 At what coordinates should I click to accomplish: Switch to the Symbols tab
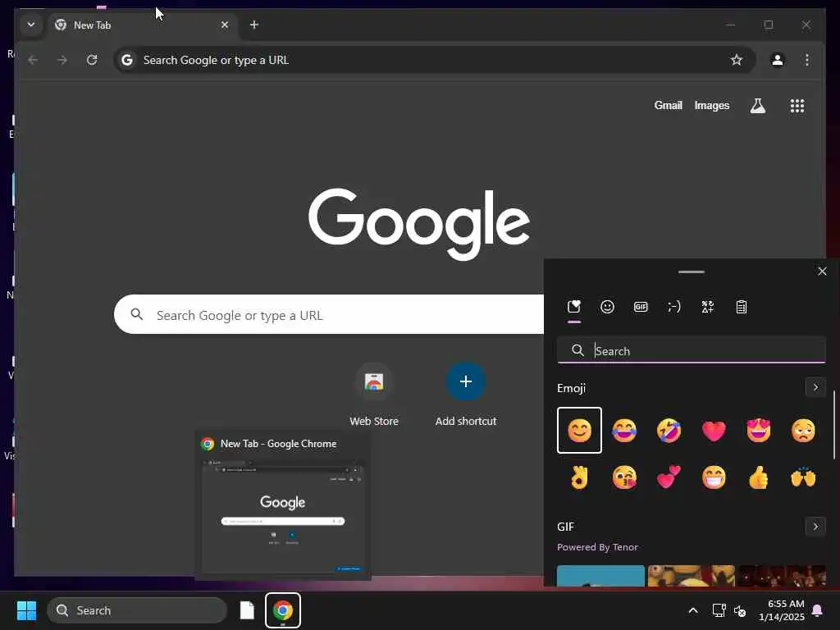pyautogui.click(x=708, y=307)
